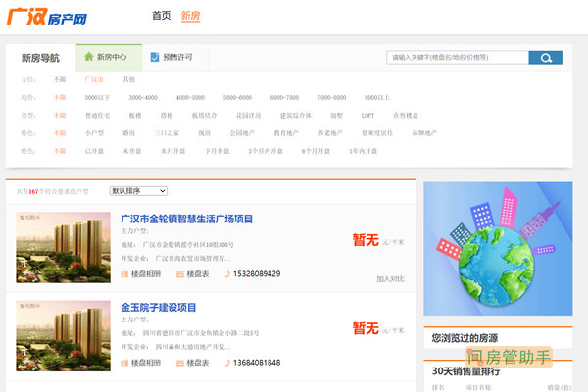Viewport: 588px width, 392px height.
Task: Open the 问房管助手 floating button
Action: coord(509,357)
